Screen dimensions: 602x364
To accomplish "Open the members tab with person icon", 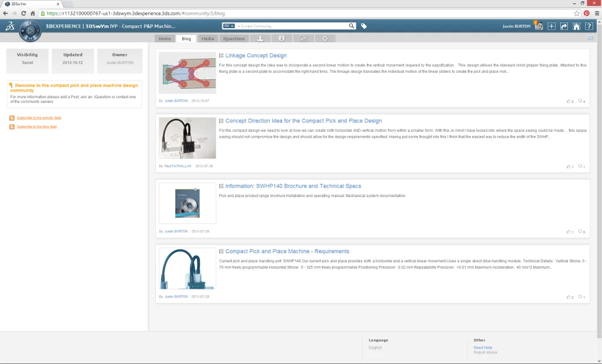I will tap(260, 38).
